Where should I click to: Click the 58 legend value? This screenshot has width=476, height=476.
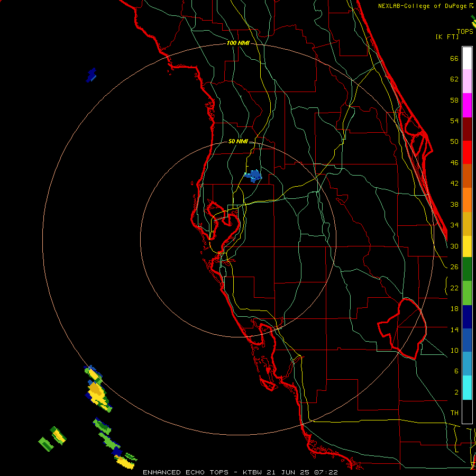[454, 100]
